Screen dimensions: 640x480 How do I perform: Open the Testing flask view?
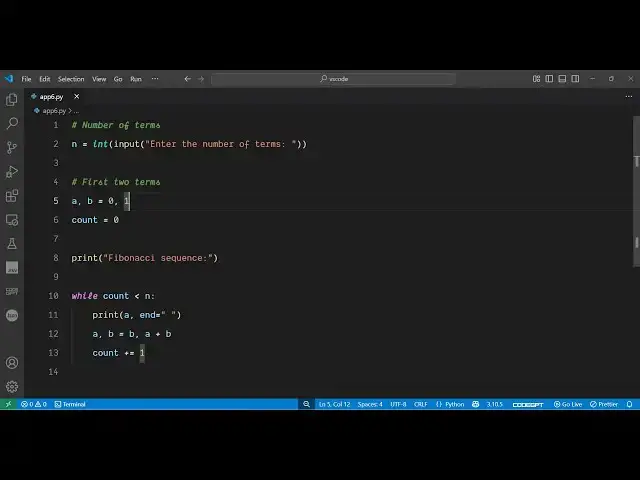(x=12, y=244)
